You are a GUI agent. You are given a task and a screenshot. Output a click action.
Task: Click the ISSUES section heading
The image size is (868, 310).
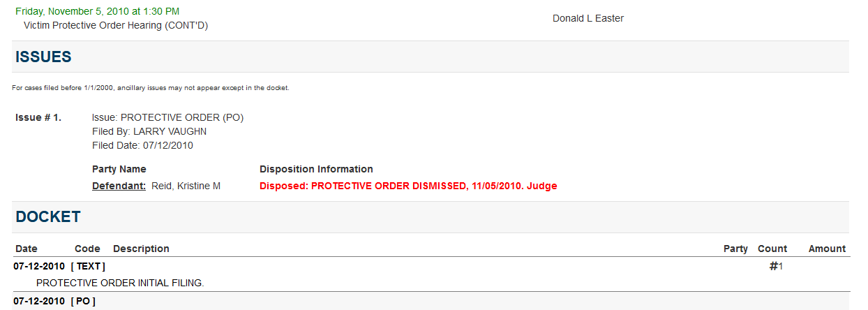(43, 57)
